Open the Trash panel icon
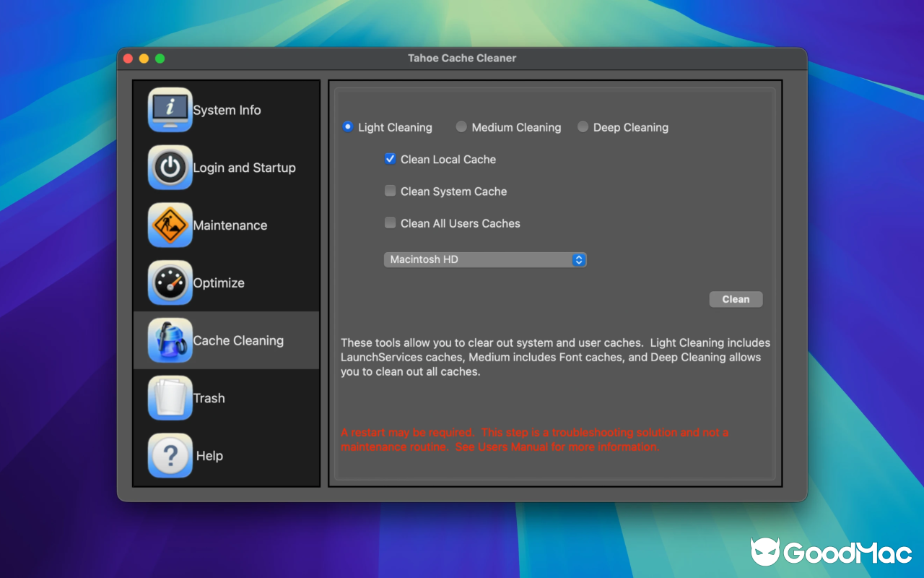Viewport: 924px width, 578px height. click(170, 397)
